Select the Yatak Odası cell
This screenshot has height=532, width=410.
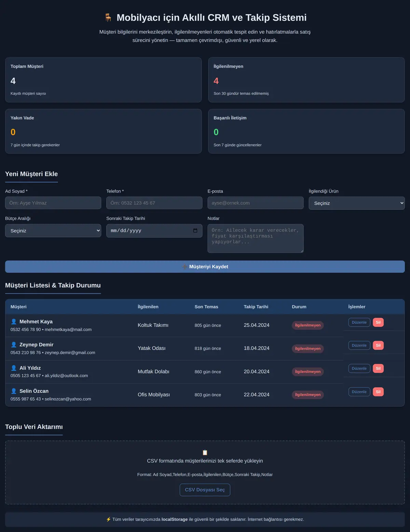point(152,348)
